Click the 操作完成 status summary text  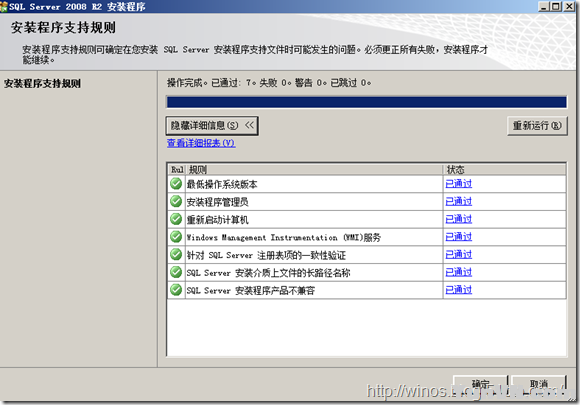pos(269,82)
